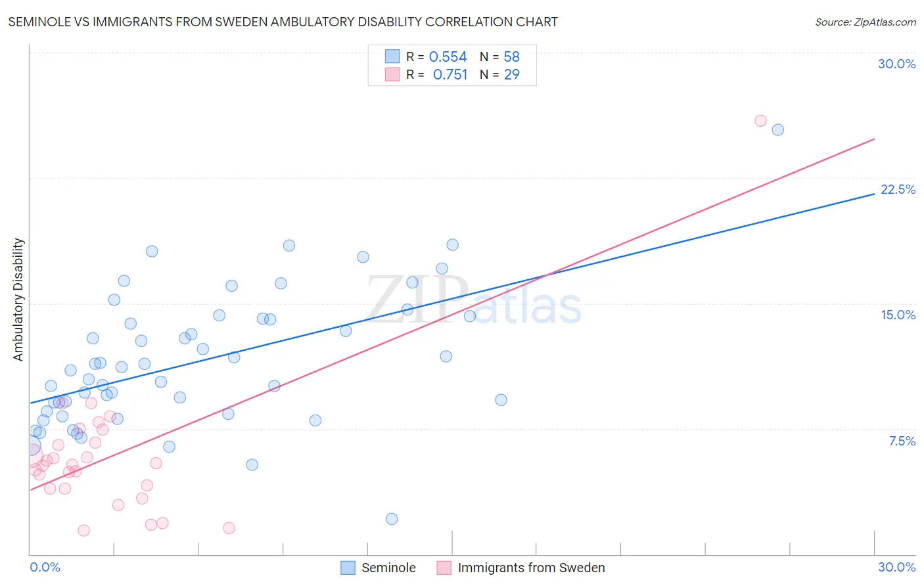Click the 7.5% y-axis tick label

(902, 441)
